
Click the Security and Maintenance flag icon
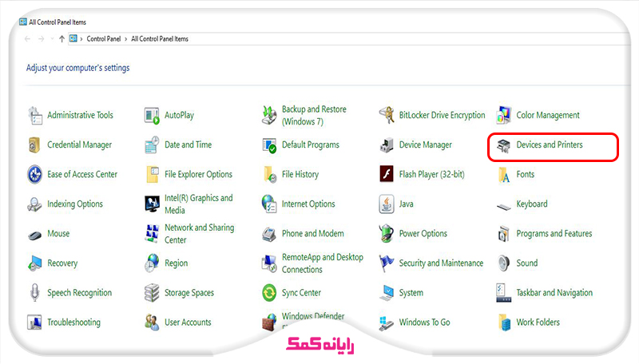[387, 263]
